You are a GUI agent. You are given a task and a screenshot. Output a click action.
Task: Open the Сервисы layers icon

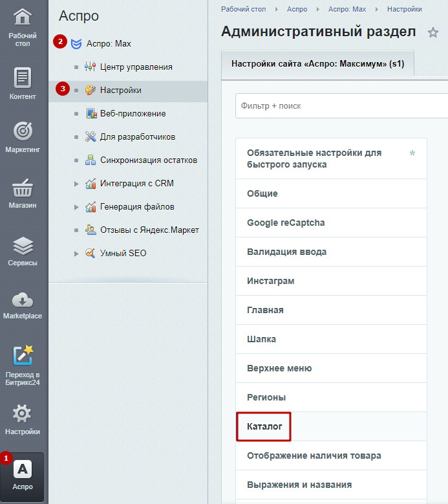coord(23,246)
